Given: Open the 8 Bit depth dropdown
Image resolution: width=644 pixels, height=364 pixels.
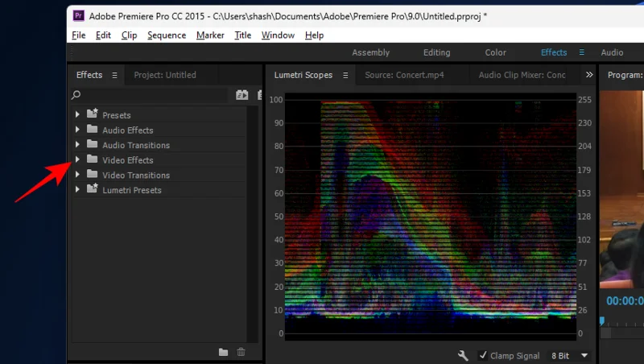Looking at the screenshot, I should click(569, 355).
